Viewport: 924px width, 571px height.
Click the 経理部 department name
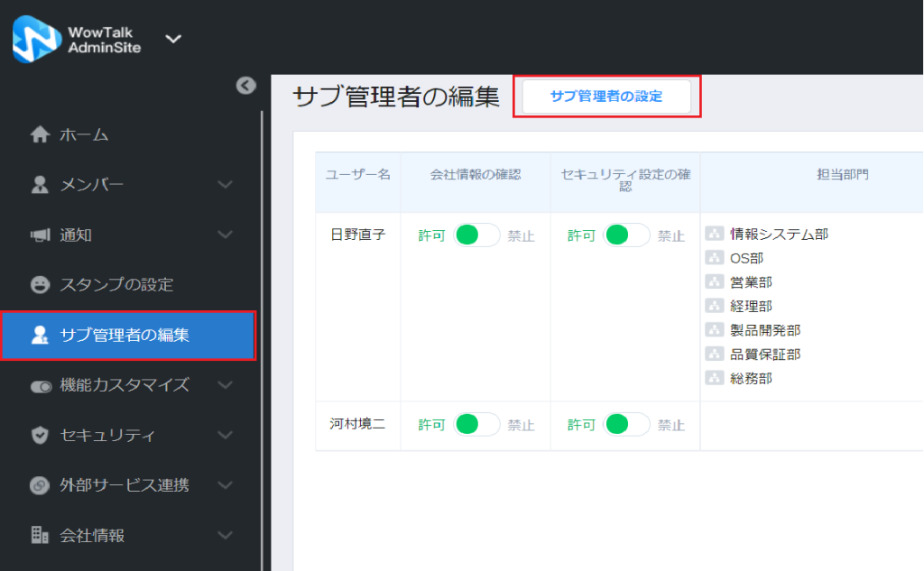[x=751, y=307]
